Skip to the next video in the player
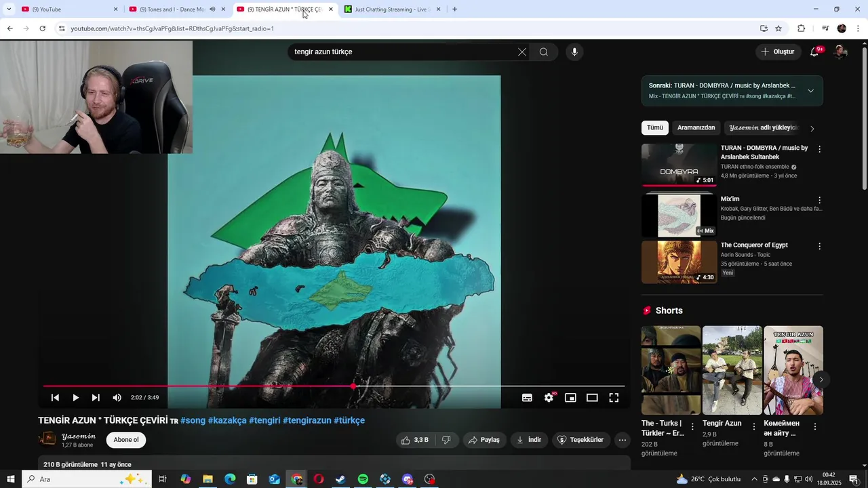Viewport: 868px width, 488px height. tap(96, 398)
